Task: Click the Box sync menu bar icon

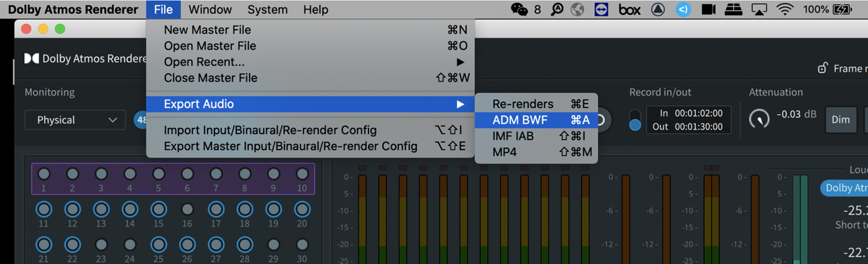Action: [630, 10]
